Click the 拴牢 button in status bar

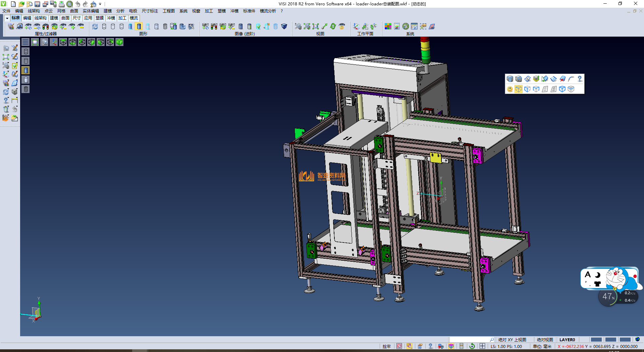click(386, 346)
